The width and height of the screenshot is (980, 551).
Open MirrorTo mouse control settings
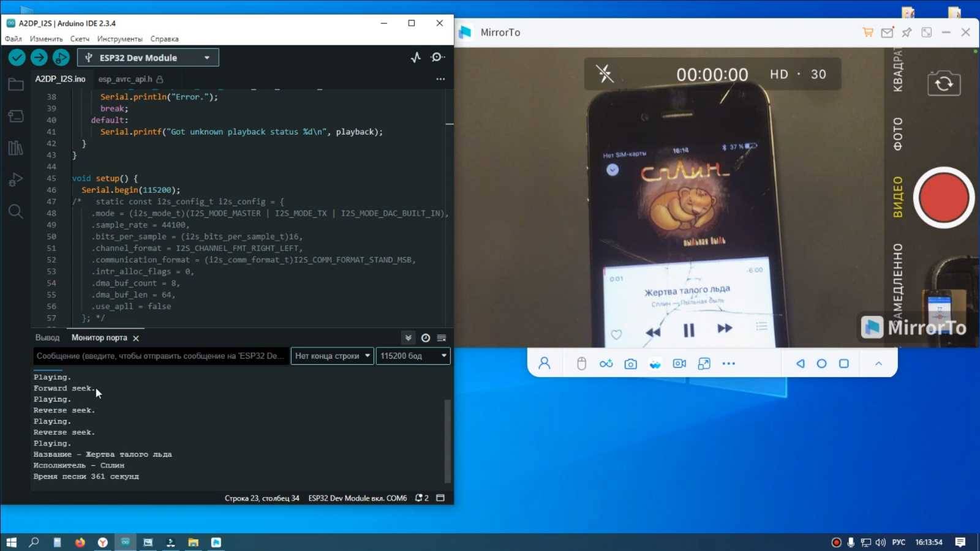(x=581, y=363)
